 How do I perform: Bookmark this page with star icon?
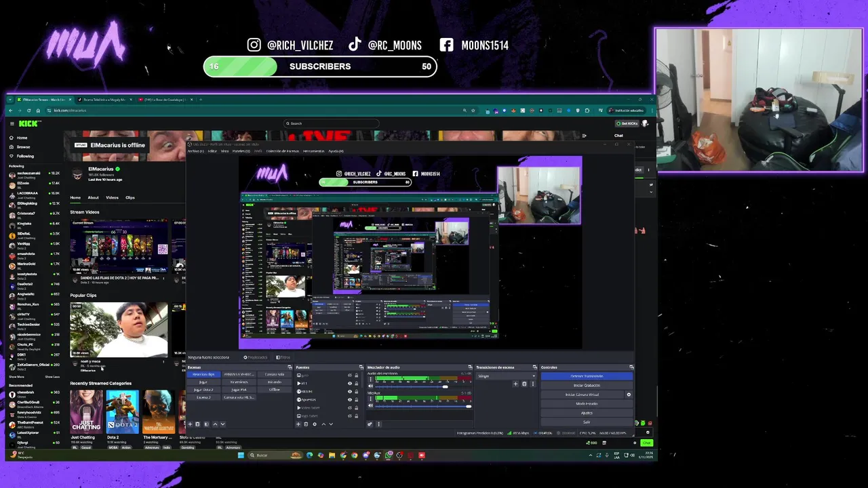pyautogui.click(x=473, y=110)
